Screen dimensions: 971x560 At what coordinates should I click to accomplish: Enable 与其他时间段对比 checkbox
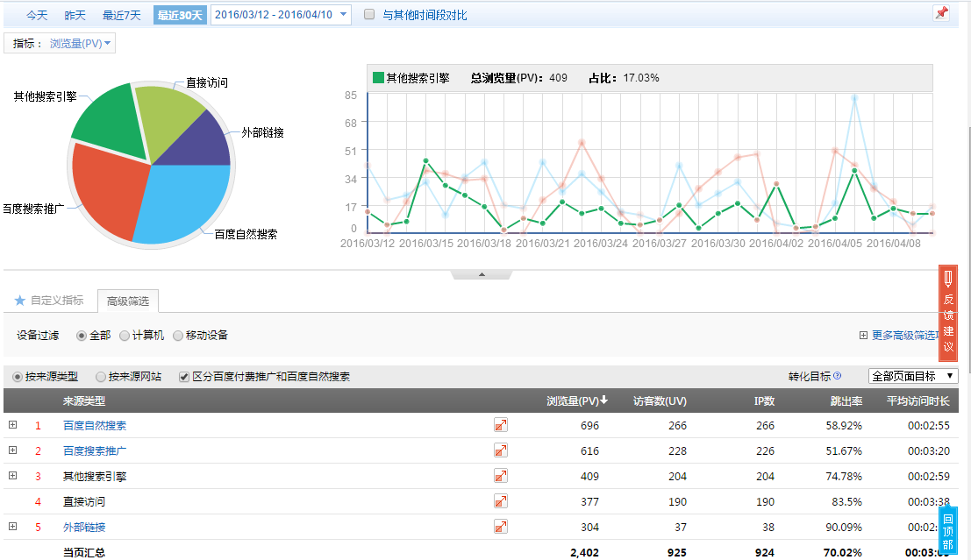(x=369, y=15)
